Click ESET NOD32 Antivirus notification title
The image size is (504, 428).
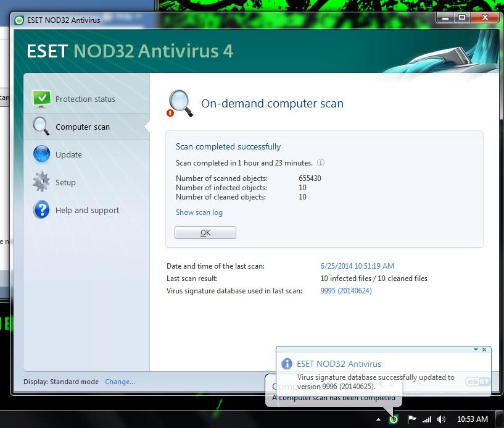(x=339, y=364)
